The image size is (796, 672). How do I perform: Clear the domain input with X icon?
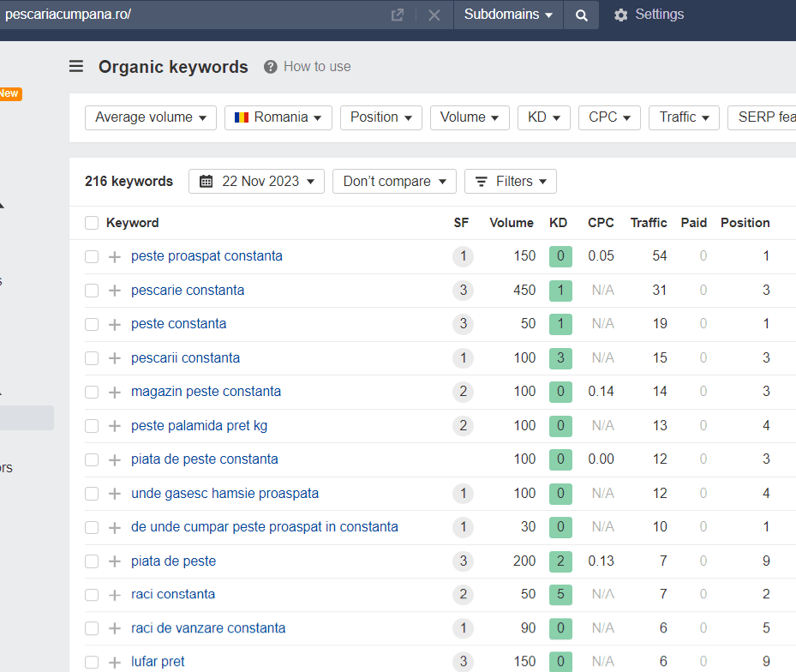434,15
